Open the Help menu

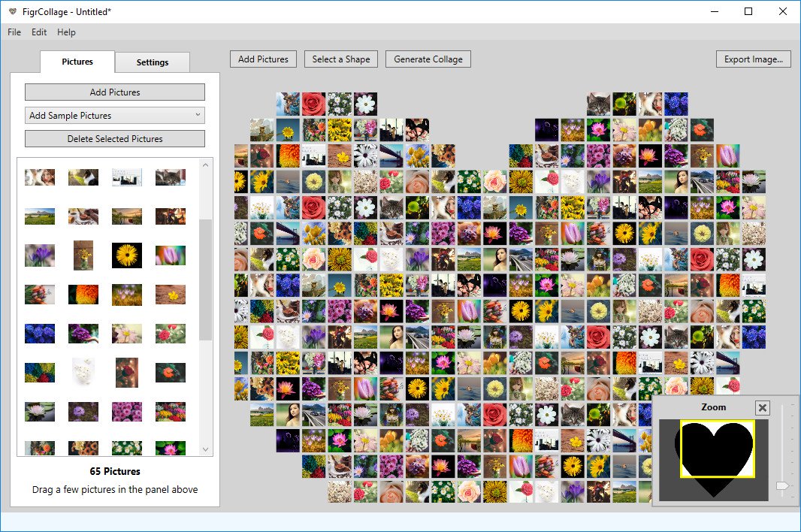pos(66,32)
